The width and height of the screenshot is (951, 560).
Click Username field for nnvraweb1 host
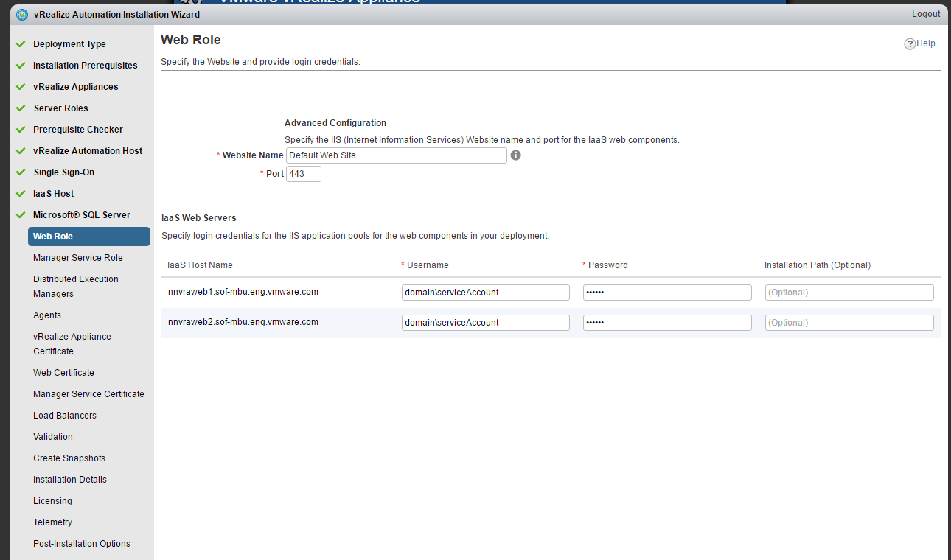pos(486,293)
